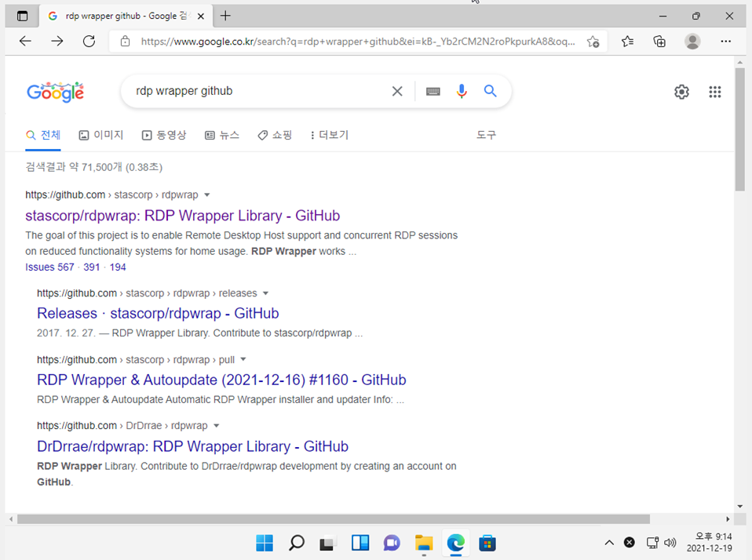Clear the Google search box text
Viewport: 752px width, 560px height.
pyautogui.click(x=397, y=91)
